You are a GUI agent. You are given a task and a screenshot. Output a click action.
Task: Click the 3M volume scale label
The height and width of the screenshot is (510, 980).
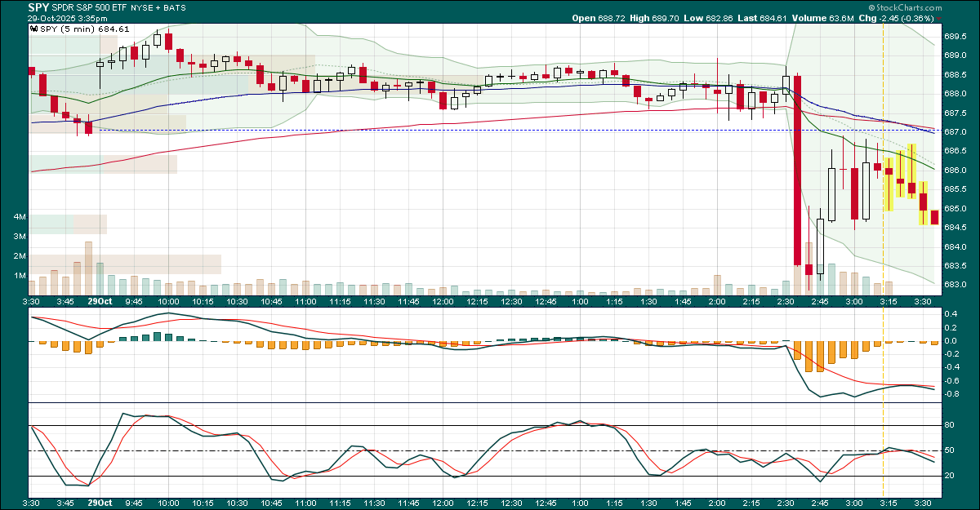(x=20, y=237)
